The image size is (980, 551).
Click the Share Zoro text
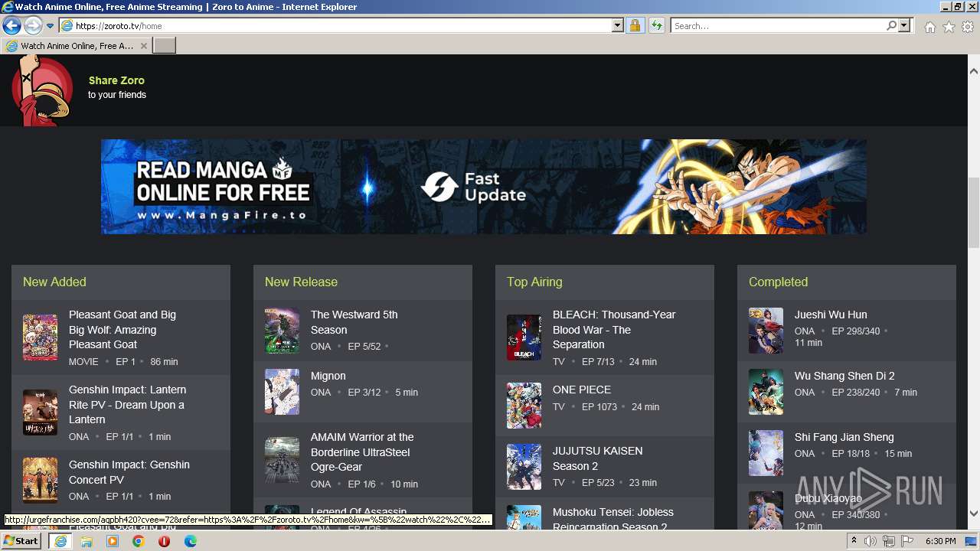pyautogui.click(x=116, y=80)
